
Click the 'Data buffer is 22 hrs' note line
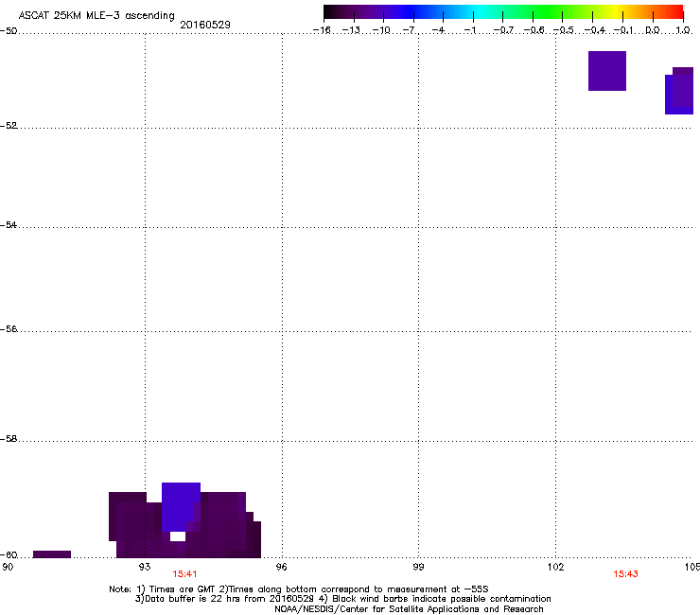click(x=342, y=599)
